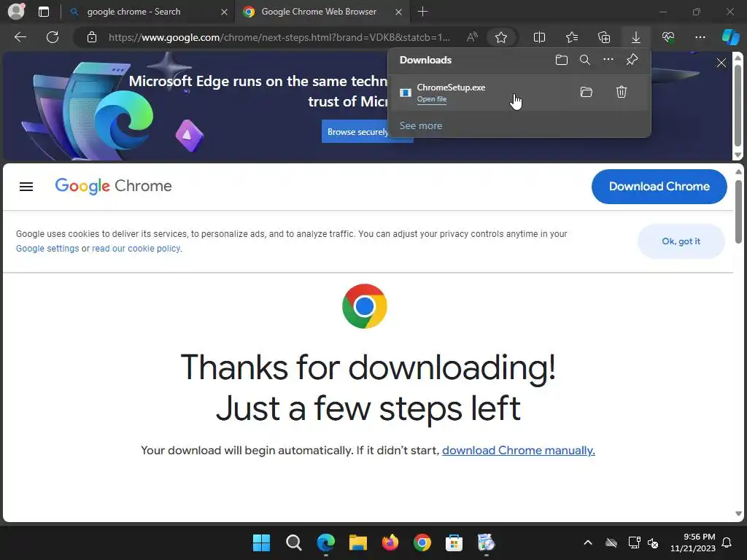Image resolution: width=747 pixels, height=560 pixels.
Task: Open the user profile avatar
Action: [x=16, y=12]
